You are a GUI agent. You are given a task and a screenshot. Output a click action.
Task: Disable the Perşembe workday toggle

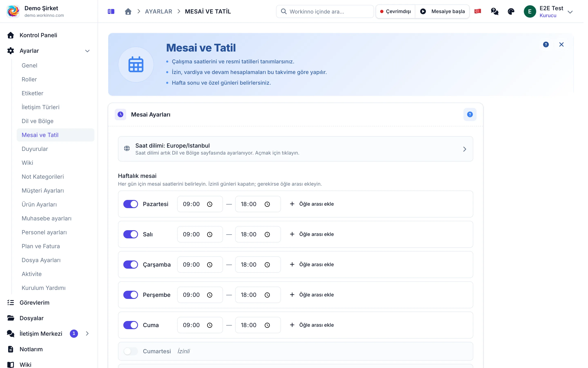click(130, 295)
